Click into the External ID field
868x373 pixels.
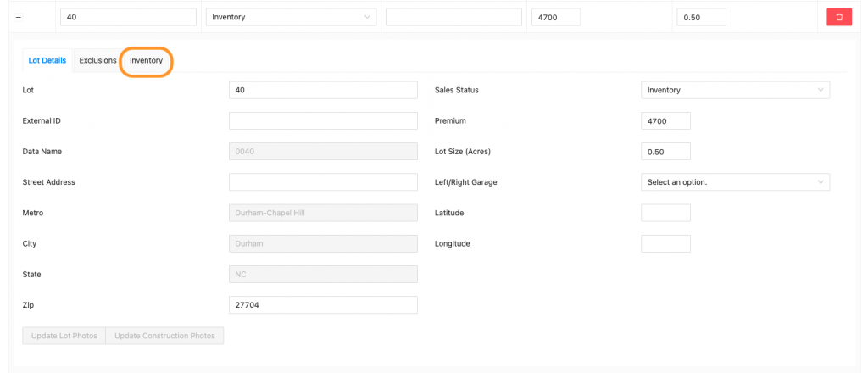tap(323, 120)
